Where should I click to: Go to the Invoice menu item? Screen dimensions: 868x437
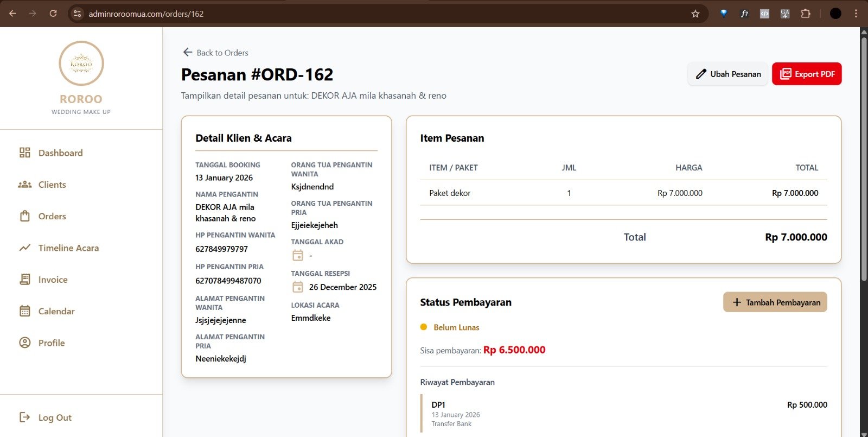pos(53,280)
